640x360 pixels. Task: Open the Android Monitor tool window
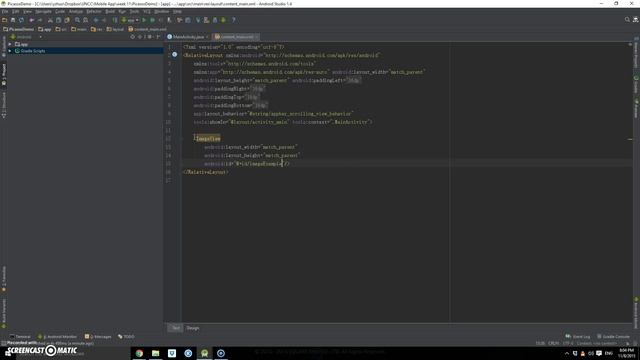point(58,337)
